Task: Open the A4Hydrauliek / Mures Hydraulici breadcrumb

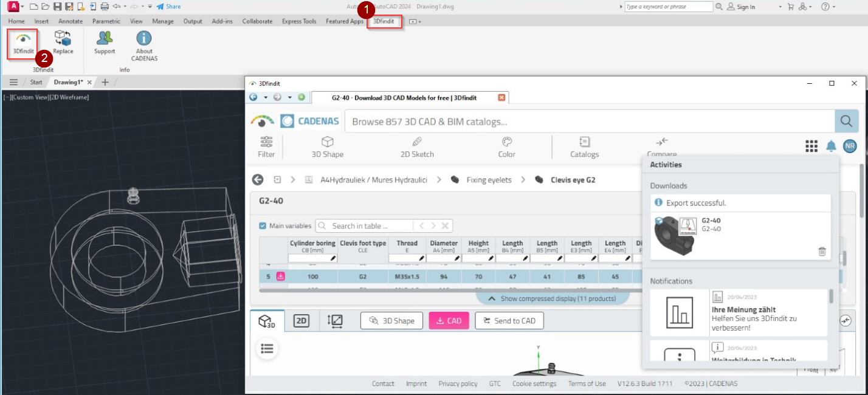Action: (374, 180)
